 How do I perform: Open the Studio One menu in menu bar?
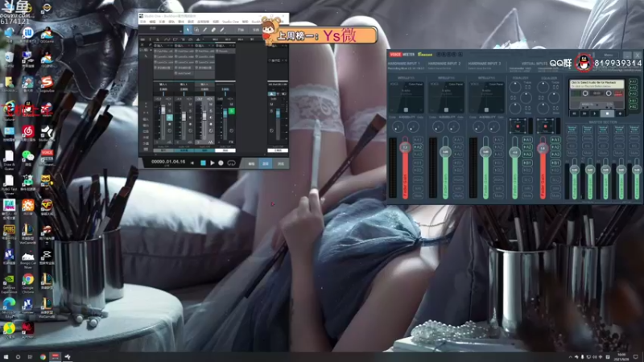(x=230, y=22)
